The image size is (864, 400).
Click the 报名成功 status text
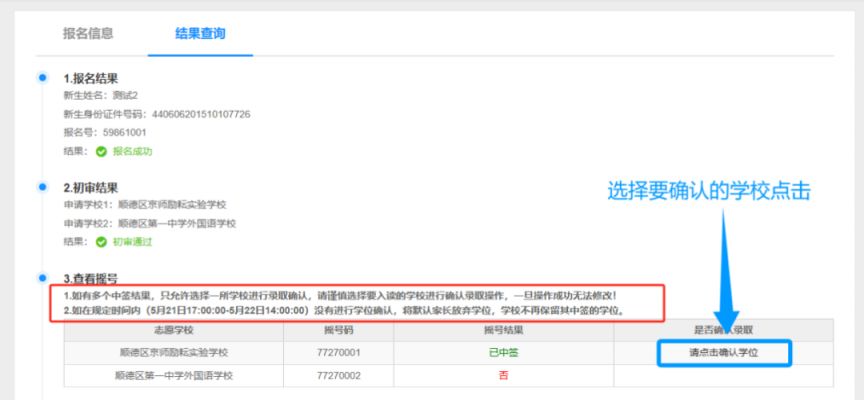[x=132, y=152]
